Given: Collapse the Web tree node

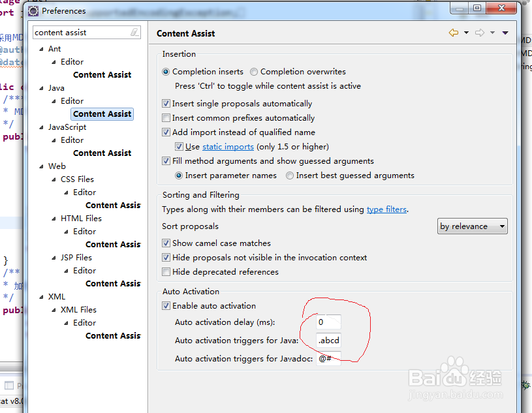Looking at the screenshot, I should pyautogui.click(x=41, y=166).
